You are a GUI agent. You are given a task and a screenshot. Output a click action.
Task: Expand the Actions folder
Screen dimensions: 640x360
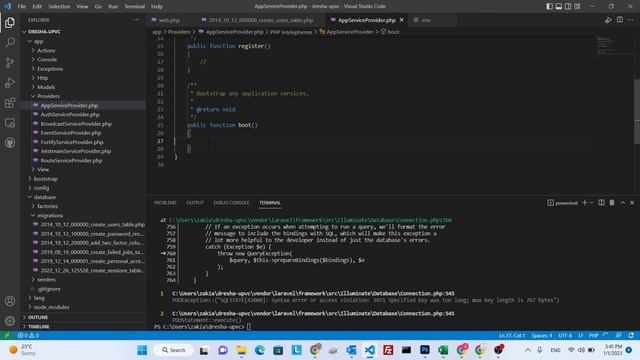pos(45,51)
